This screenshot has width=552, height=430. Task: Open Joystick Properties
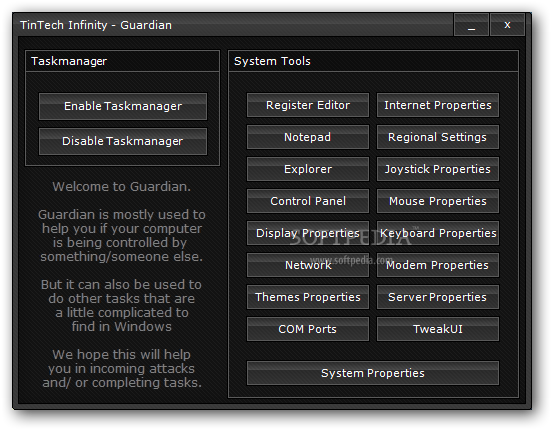438,169
